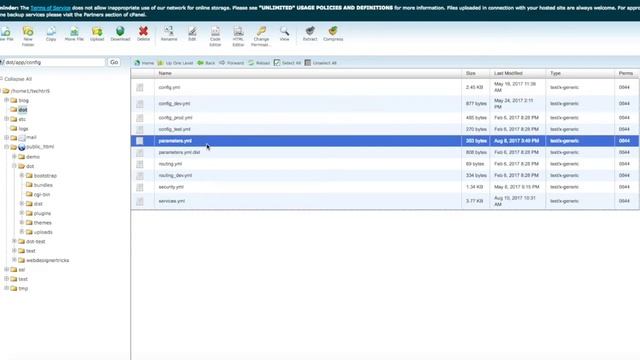Click the New Folder toolbar icon
640x360 pixels.
(28, 31)
